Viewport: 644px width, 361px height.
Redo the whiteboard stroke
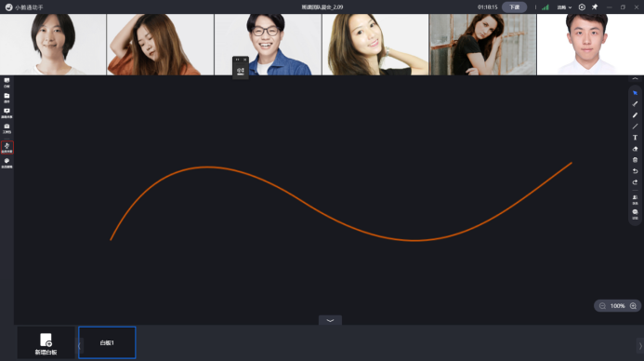coord(635,182)
